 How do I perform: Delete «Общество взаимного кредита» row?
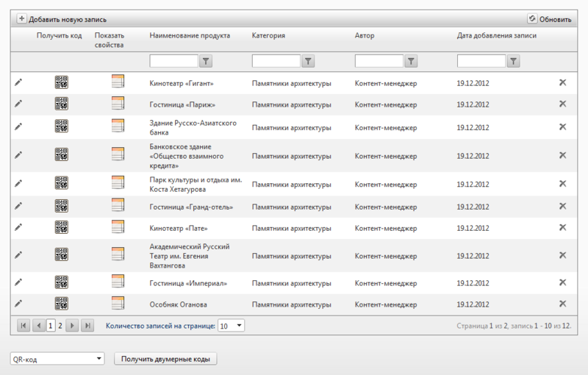click(562, 155)
